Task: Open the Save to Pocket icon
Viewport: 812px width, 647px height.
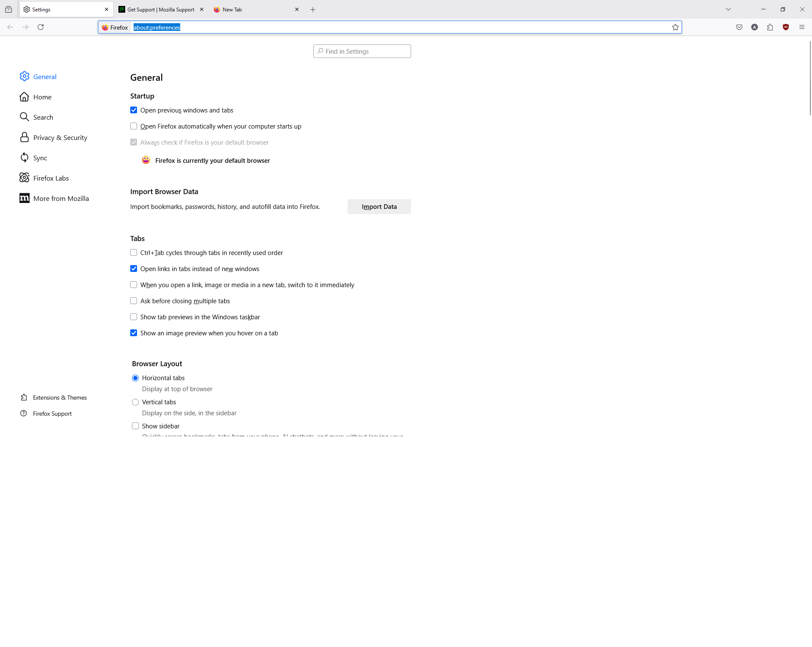Action: pos(739,27)
